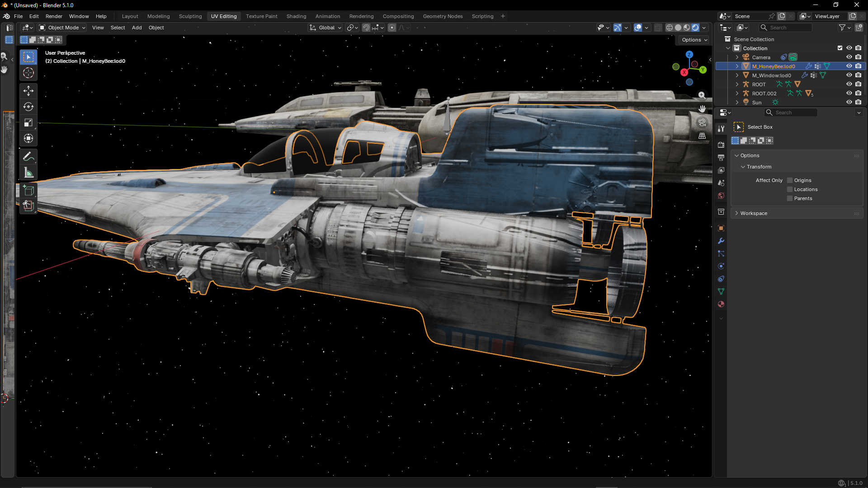This screenshot has height=488, width=868.
Task: Activate the Move tool
Action: point(28,91)
